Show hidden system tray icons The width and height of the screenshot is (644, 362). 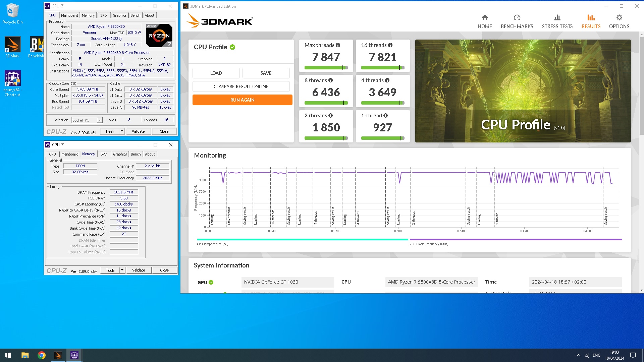(x=578, y=355)
